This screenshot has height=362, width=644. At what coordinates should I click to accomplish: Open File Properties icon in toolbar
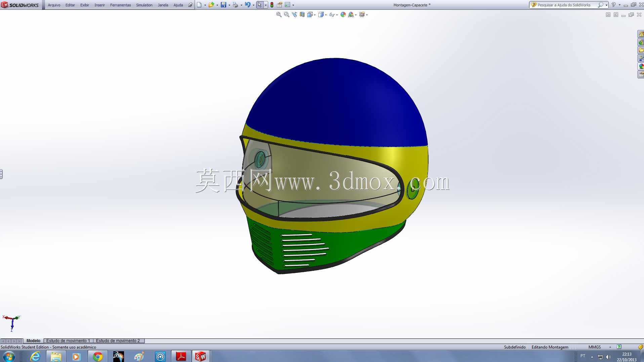click(x=279, y=5)
